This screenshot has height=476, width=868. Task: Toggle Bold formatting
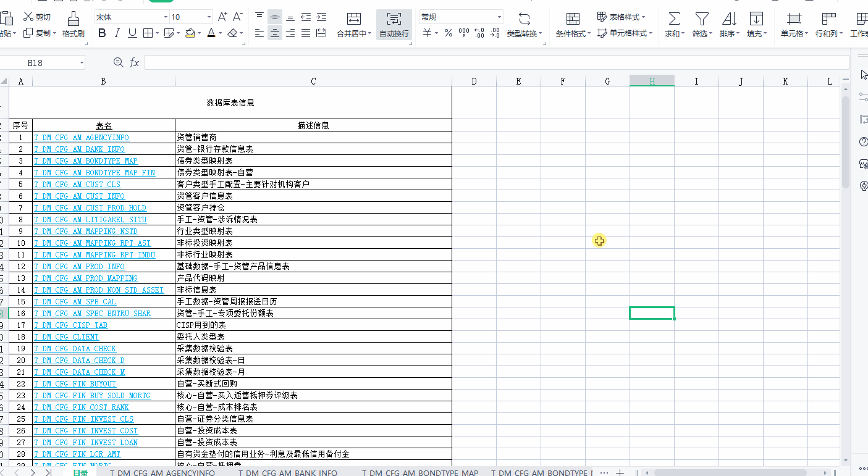tap(102, 33)
